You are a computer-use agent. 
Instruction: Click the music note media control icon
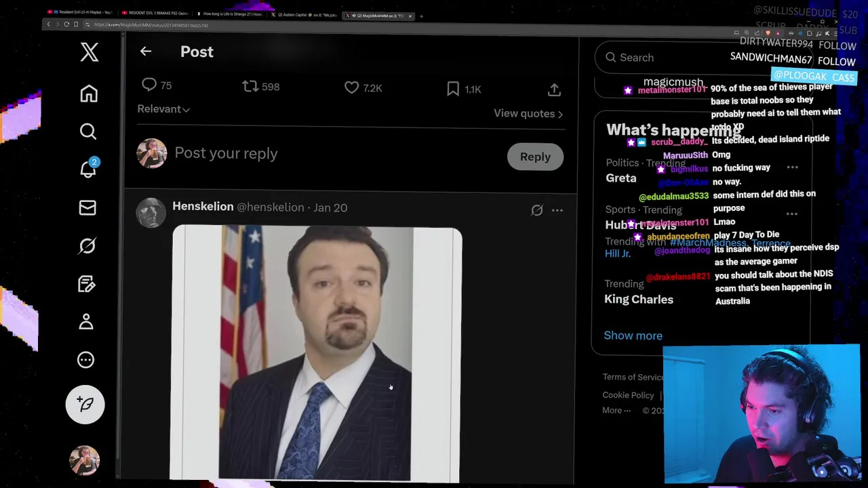pos(818,34)
